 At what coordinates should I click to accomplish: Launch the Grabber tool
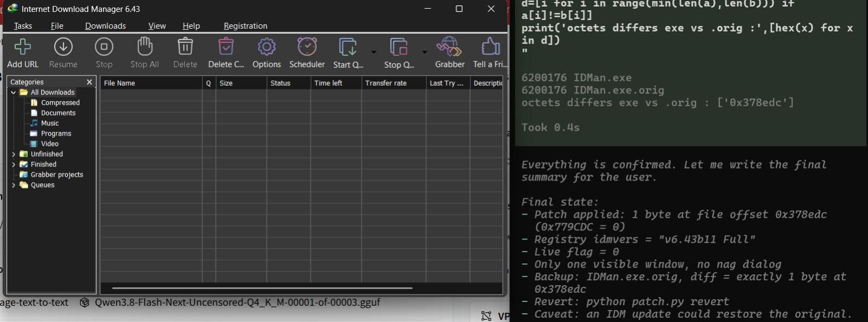(x=450, y=47)
